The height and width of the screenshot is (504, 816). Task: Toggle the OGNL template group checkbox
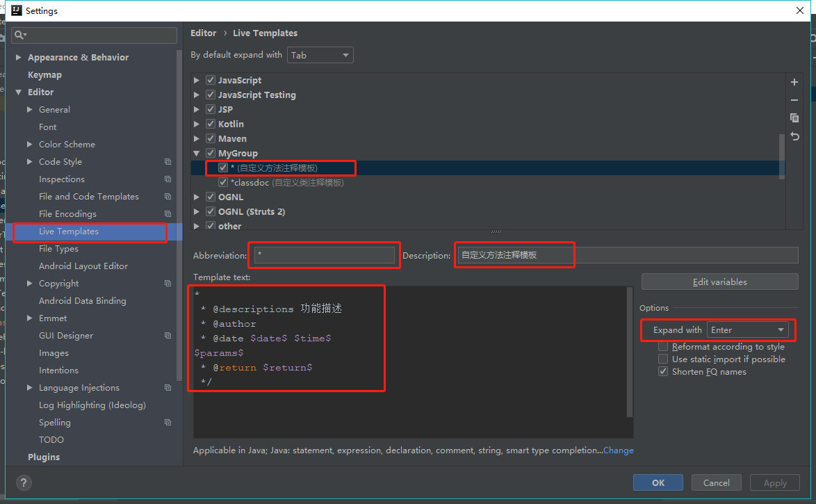(x=210, y=197)
